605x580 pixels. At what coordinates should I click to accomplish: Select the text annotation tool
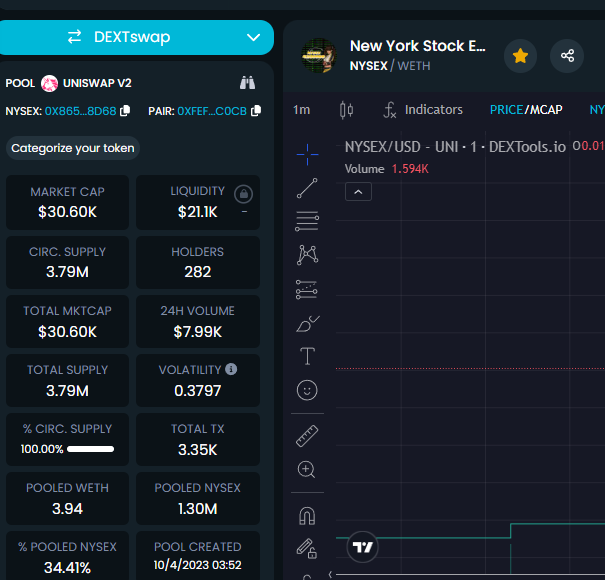pyautogui.click(x=307, y=356)
